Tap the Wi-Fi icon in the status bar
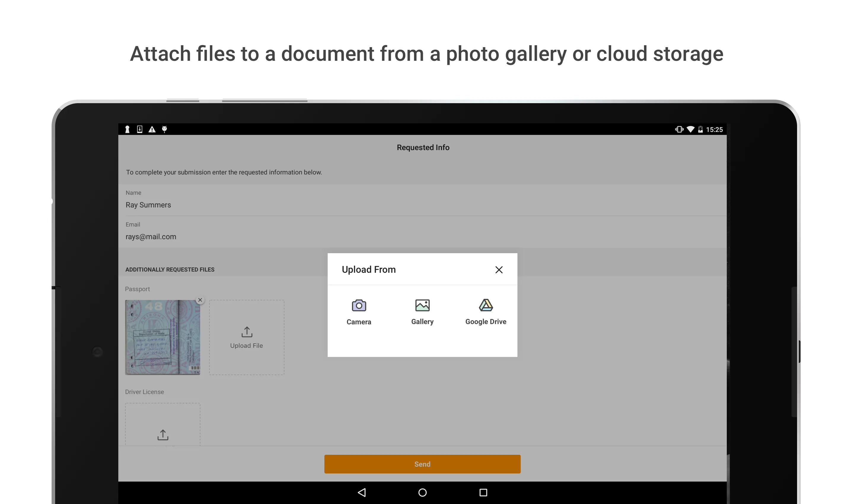 (x=691, y=129)
